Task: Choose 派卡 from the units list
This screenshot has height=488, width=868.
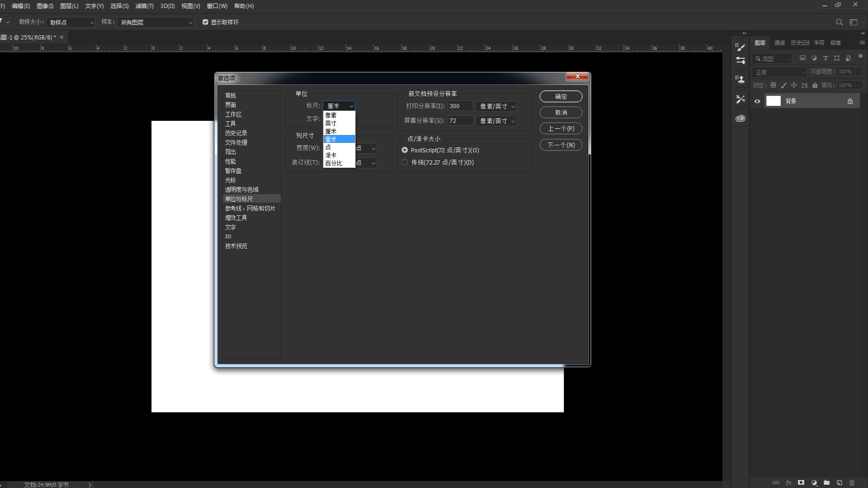Action: pos(339,155)
